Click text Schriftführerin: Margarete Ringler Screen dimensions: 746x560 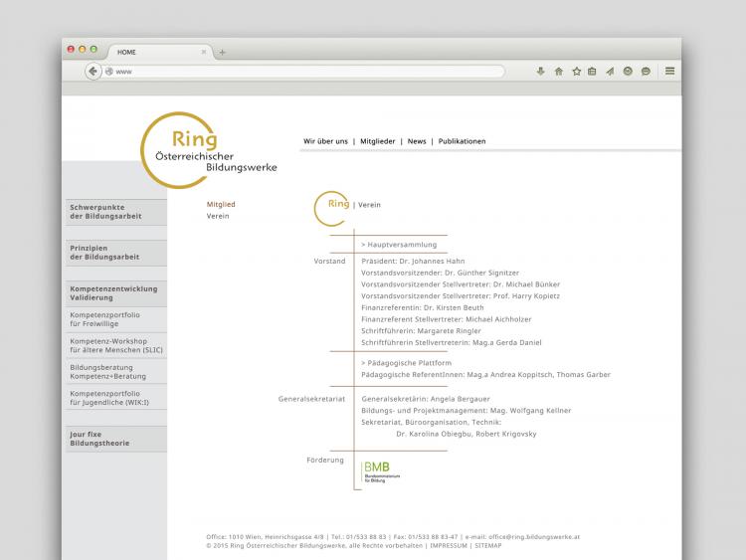[421, 331]
